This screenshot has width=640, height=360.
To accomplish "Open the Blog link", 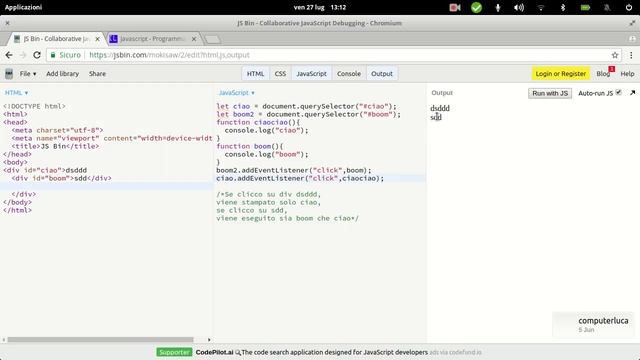I will click(603, 74).
